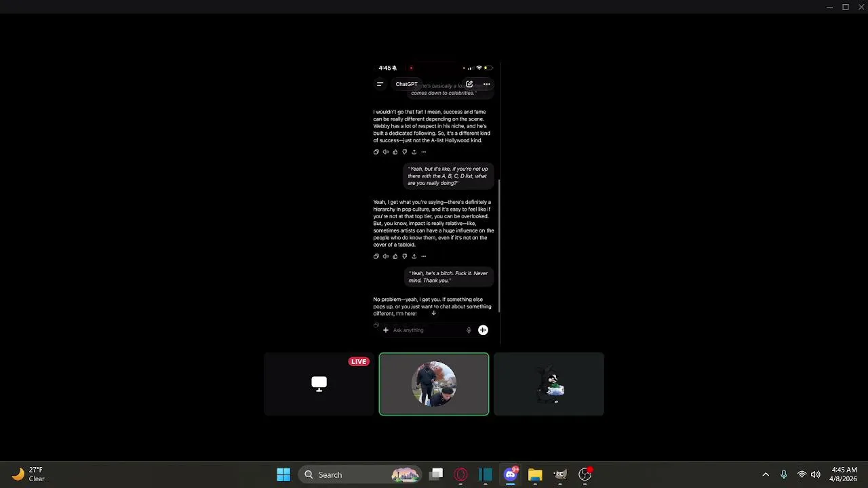Maximize the Discord window

tap(846, 7)
